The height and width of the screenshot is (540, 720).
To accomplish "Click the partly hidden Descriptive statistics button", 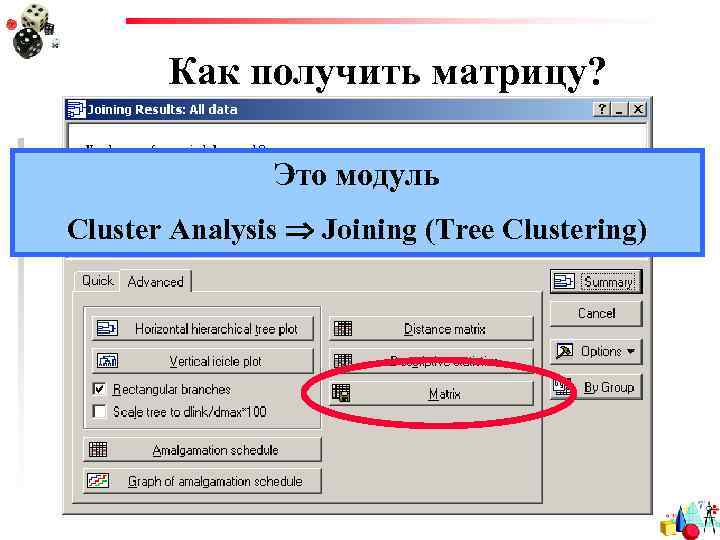I will (431, 361).
